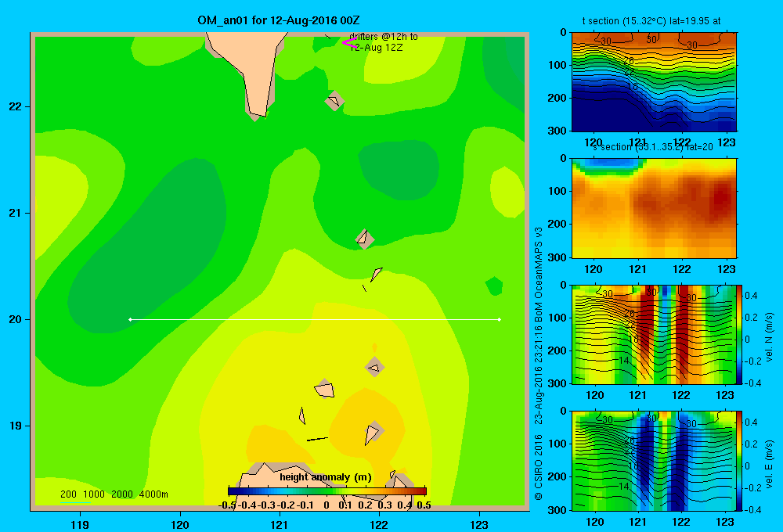Click the vel. E vertical color bar

740,461
